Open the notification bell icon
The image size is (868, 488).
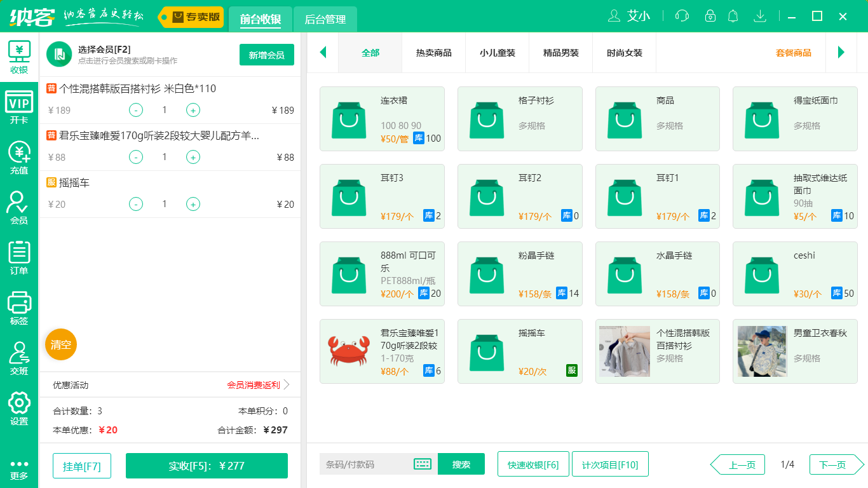[x=733, y=16]
